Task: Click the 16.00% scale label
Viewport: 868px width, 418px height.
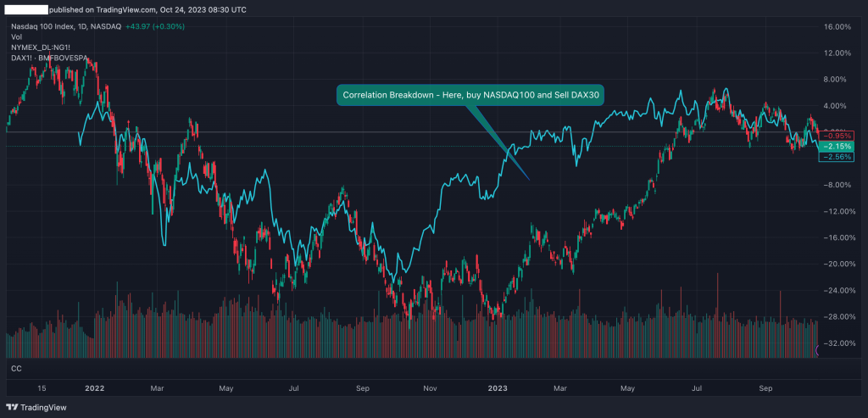Action: [x=836, y=26]
